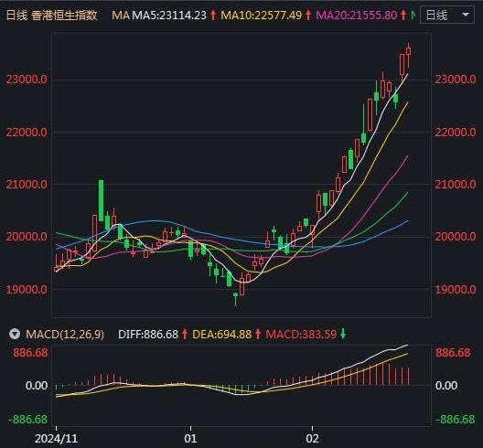Click the MA10:22577.49 legend entry

[262, 15]
